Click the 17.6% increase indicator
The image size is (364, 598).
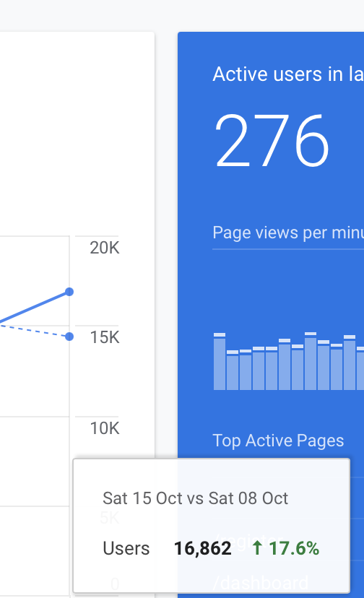(286, 548)
